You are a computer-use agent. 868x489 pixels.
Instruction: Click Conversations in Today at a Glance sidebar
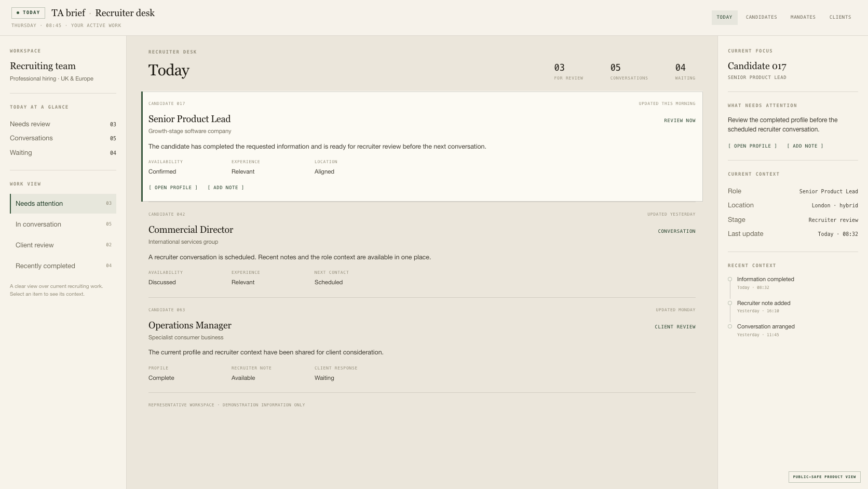point(63,138)
